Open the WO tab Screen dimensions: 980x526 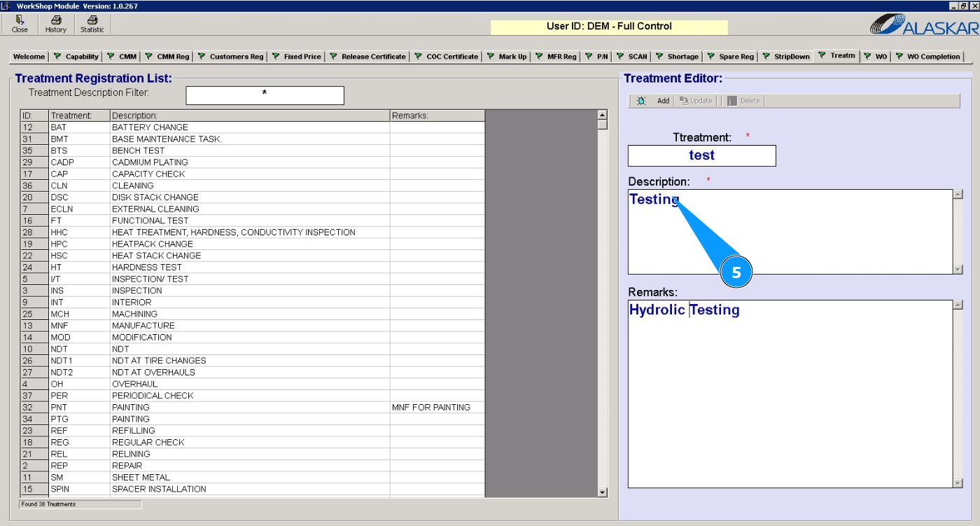click(876, 57)
